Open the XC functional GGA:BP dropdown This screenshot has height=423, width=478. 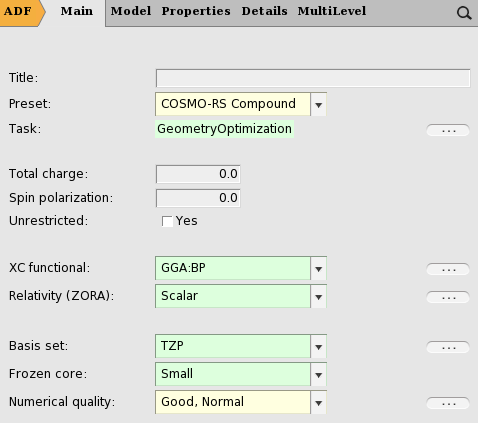[x=241, y=268]
